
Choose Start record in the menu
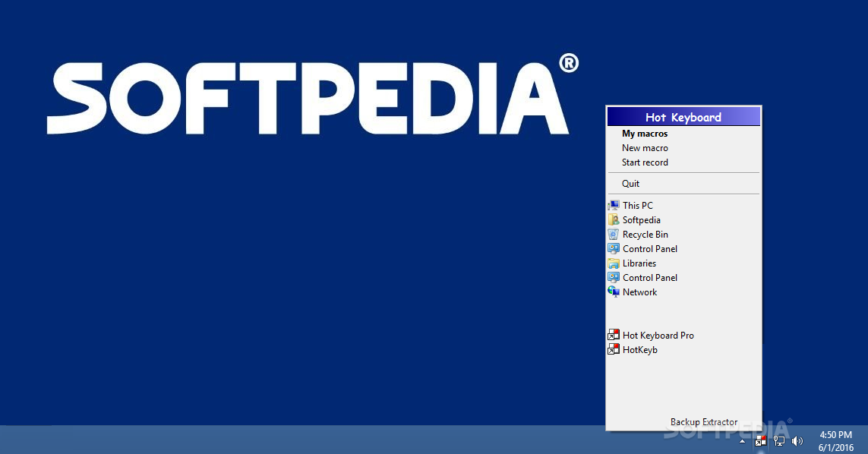coord(645,162)
